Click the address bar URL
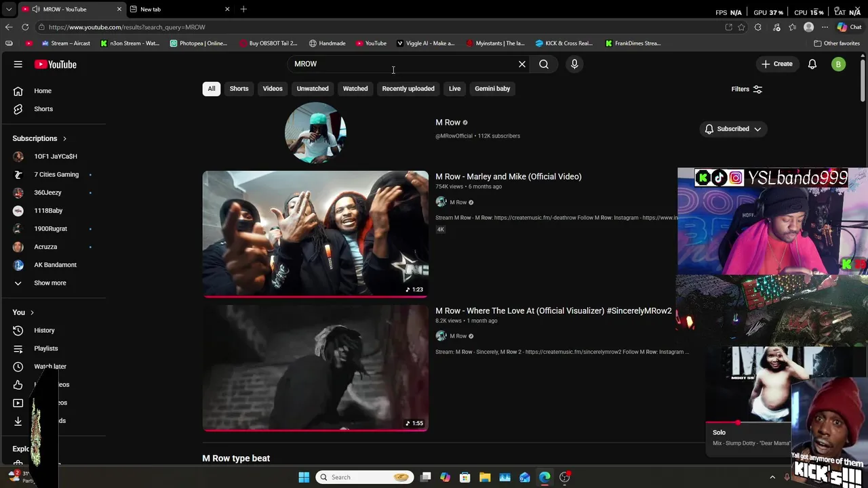 click(x=127, y=27)
